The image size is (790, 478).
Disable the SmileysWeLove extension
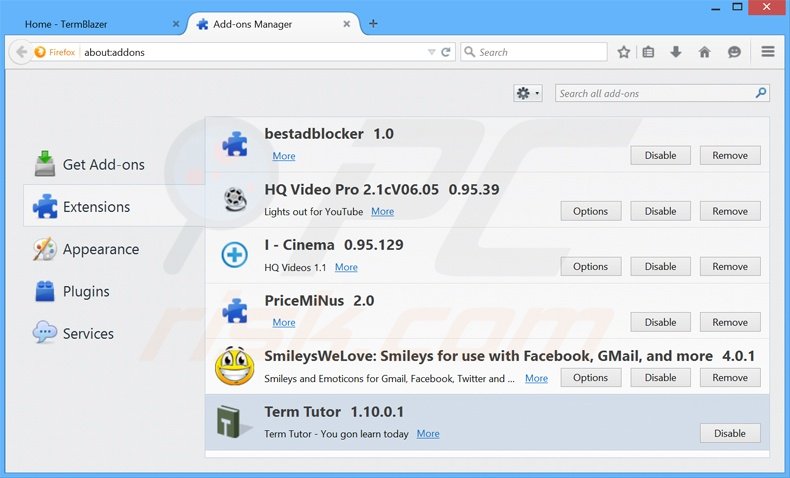[660, 378]
